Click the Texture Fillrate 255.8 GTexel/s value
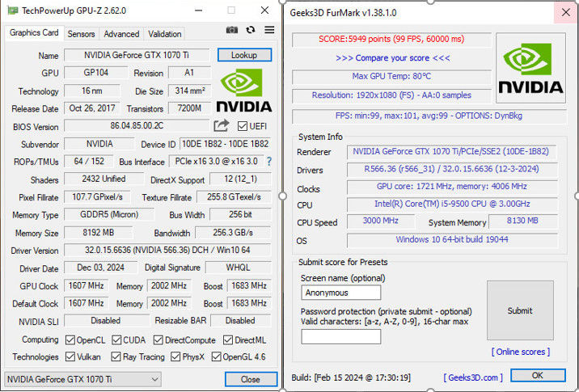 tap(235, 196)
